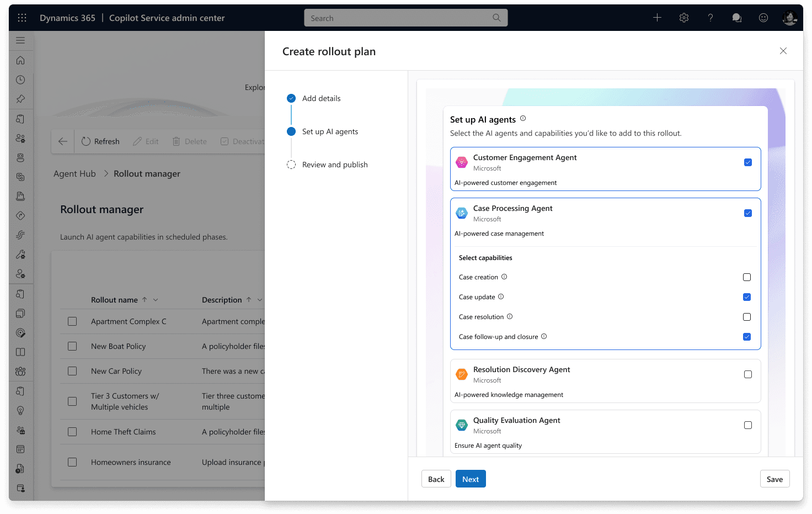Check the Resolution Discovery Agent checkbox

tap(748, 374)
